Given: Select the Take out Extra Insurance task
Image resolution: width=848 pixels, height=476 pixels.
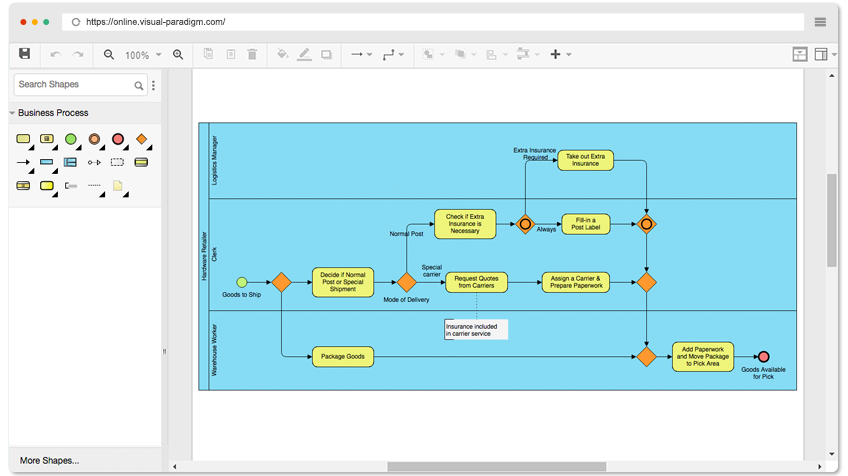Looking at the screenshot, I should 585,160.
